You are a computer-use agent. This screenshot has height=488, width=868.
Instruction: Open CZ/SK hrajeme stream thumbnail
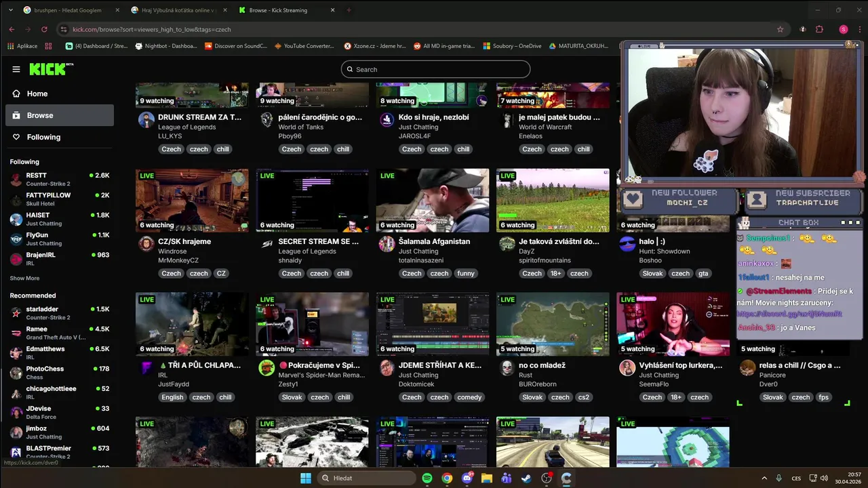192,201
